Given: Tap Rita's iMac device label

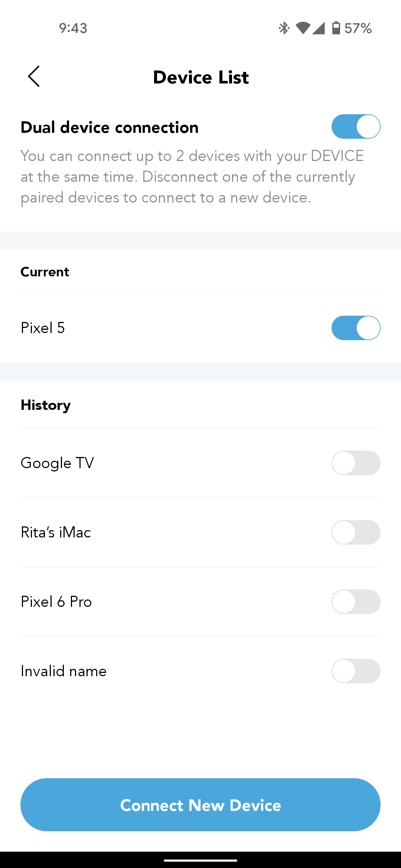Looking at the screenshot, I should click(56, 532).
